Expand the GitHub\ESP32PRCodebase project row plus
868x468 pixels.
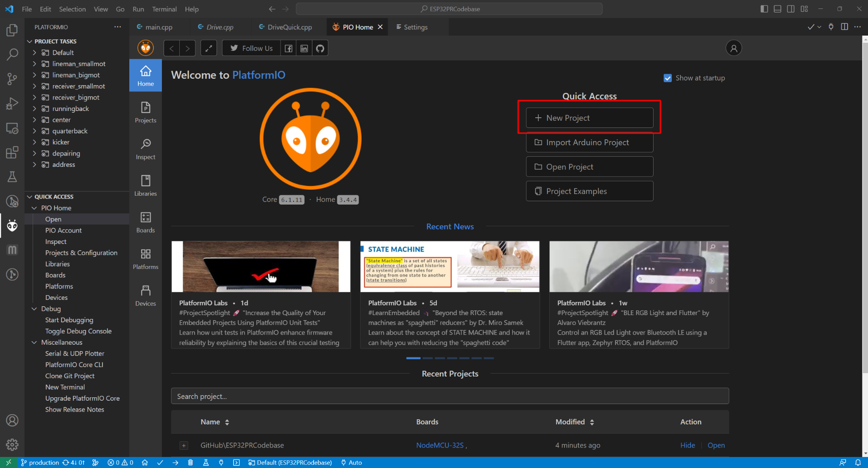(x=184, y=446)
